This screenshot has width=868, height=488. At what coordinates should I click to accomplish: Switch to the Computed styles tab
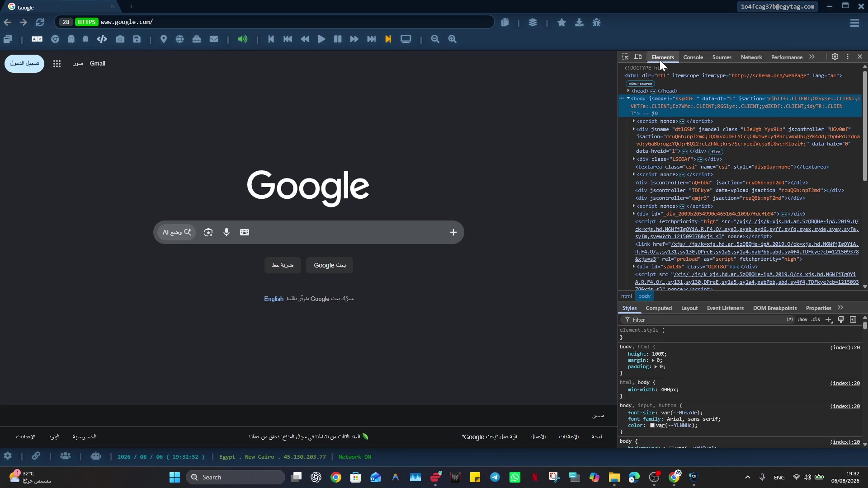point(659,308)
